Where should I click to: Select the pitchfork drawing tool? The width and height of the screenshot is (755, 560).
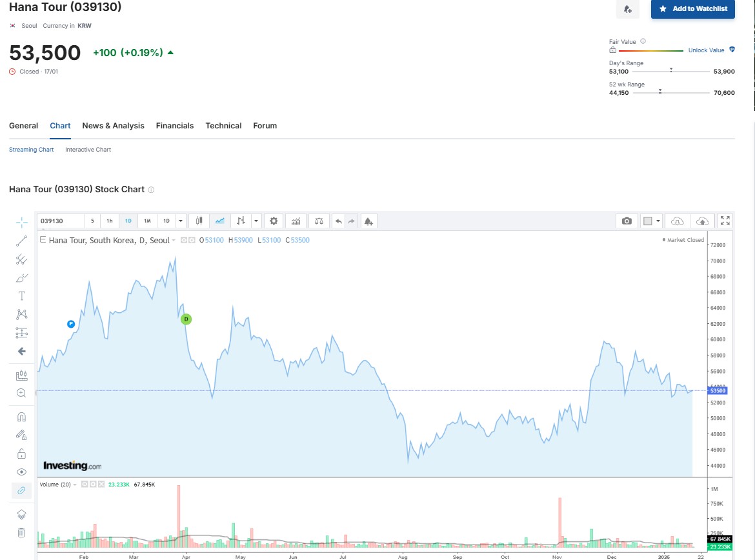[x=22, y=259]
